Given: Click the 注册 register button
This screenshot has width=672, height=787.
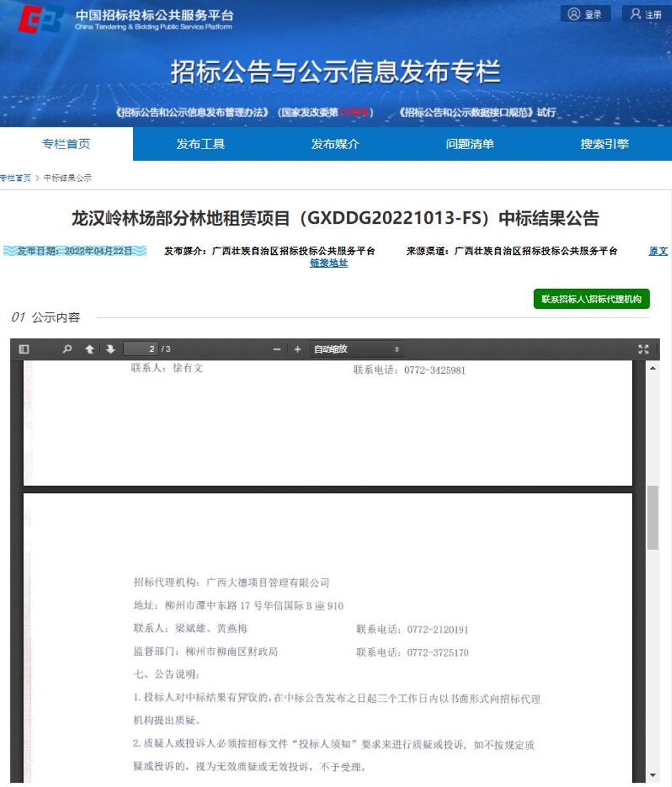Looking at the screenshot, I should 646,14.
